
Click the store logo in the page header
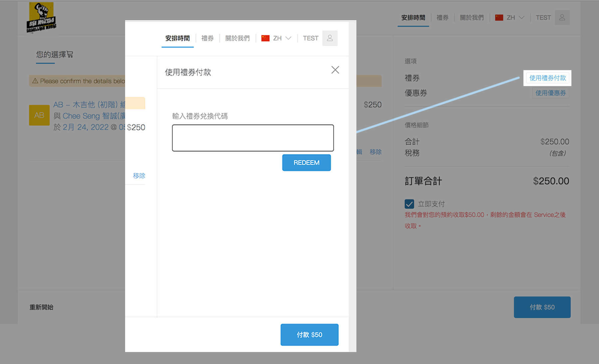pos(41,18)
